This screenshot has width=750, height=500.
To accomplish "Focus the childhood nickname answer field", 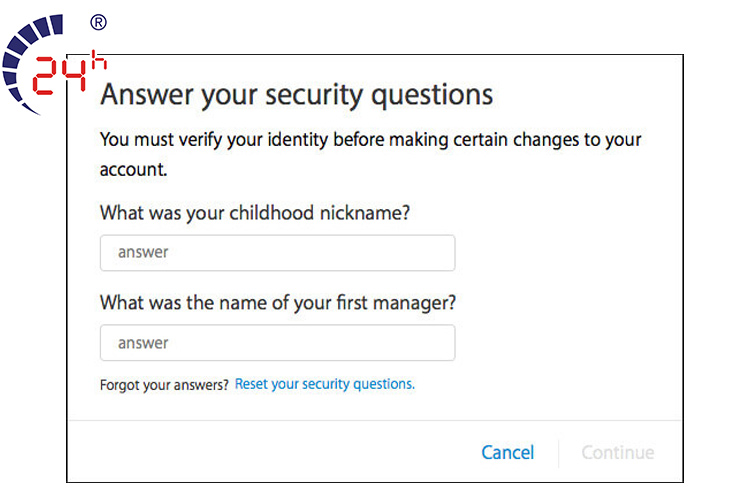I will pos(277,253).
